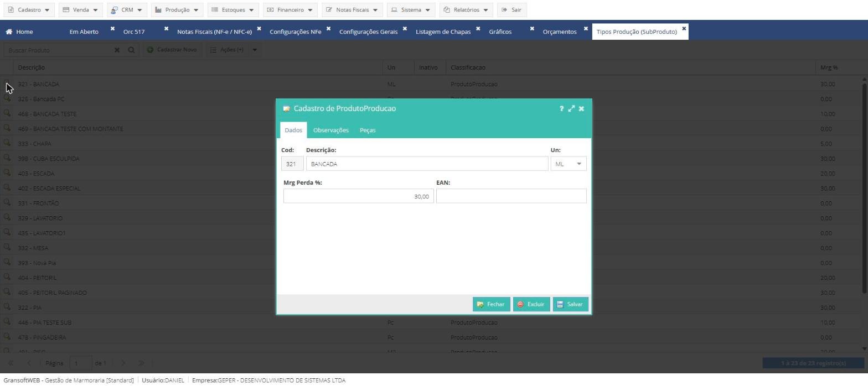Switch to Configurações NFe tab
Viewport: 868px width, 386px height.
[x=295, y=32]
